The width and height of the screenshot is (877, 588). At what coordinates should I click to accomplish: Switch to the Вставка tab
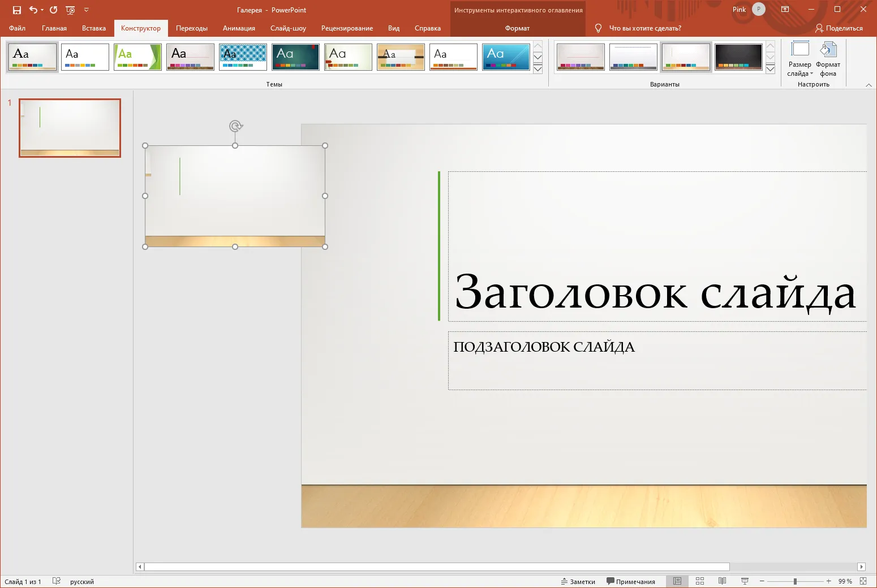94,28
